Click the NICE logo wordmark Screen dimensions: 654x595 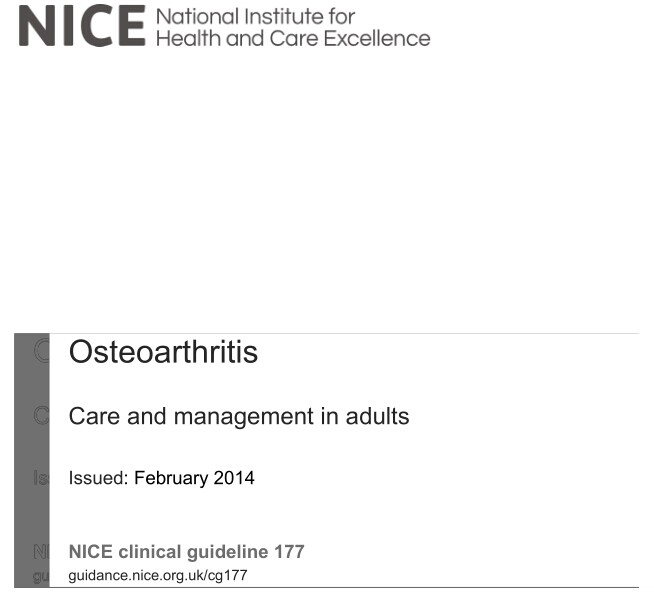coord(81,27)
